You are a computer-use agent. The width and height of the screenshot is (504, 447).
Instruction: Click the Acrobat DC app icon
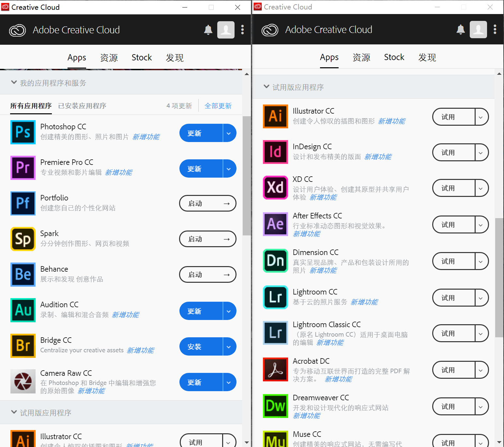275,369
